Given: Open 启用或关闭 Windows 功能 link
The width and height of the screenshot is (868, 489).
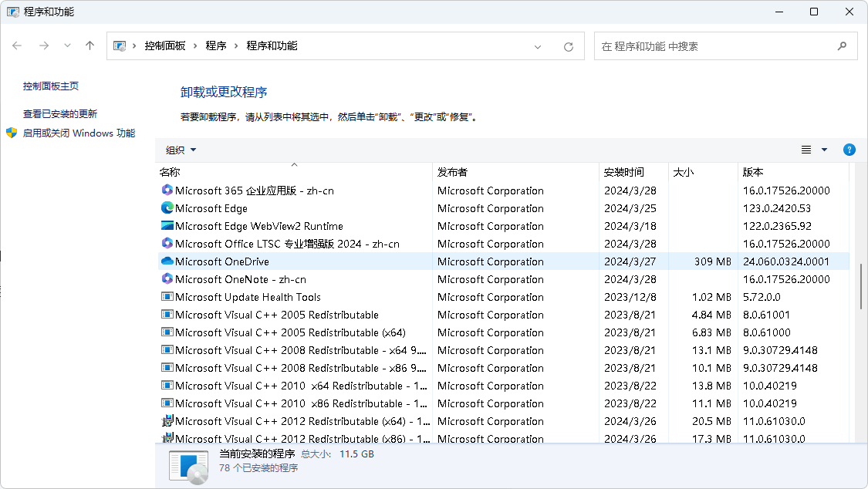Looking at the screenshot, I should (79, 133).
